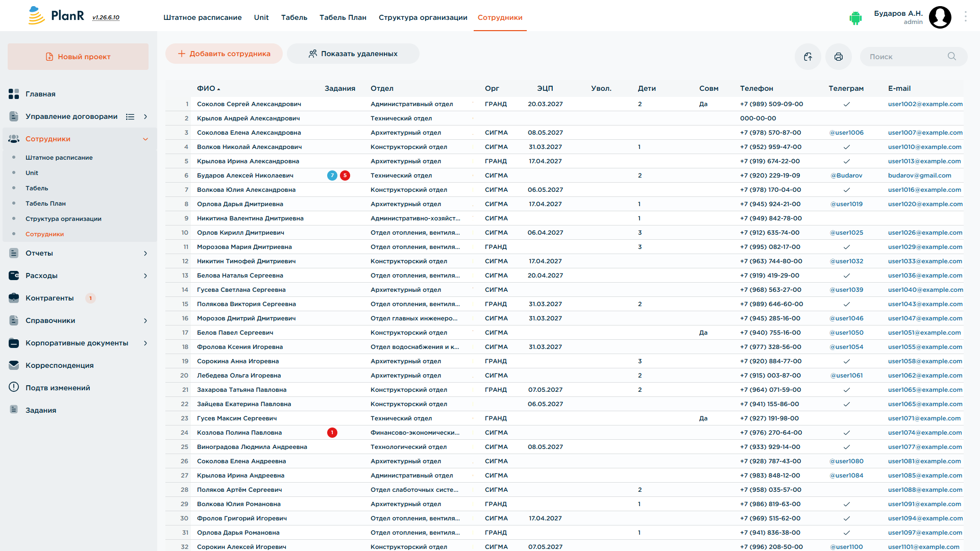Toggle Telegram checkmark for Соколов Сергей Александрович
Screen dimensions: 980x551
846,104
